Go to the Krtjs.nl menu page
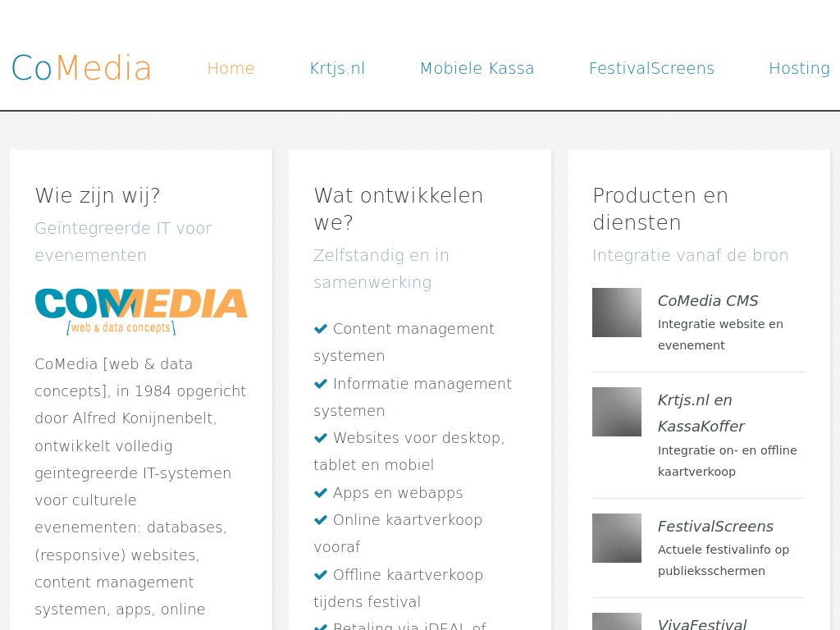Viewport: 840px width, 630px height. point(337,68)
